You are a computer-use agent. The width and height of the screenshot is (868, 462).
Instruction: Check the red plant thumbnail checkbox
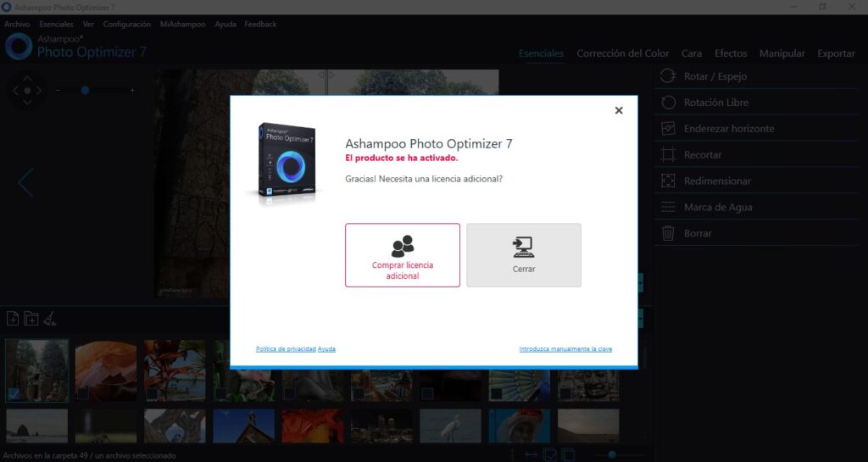[x=152, y=393]
